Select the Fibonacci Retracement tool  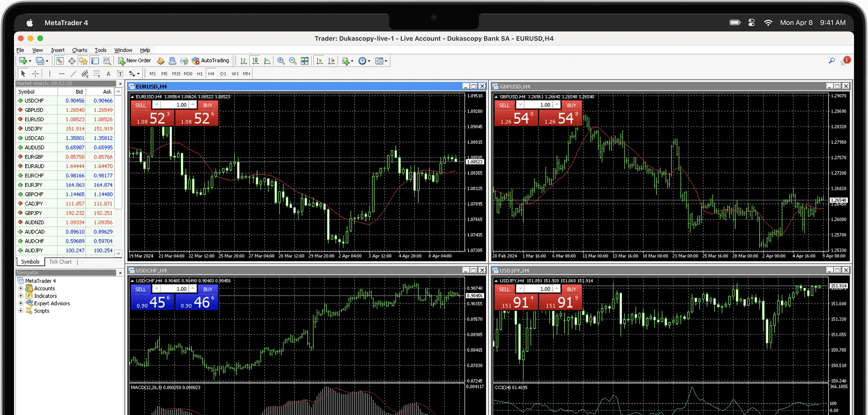click(x=97, y=74)
